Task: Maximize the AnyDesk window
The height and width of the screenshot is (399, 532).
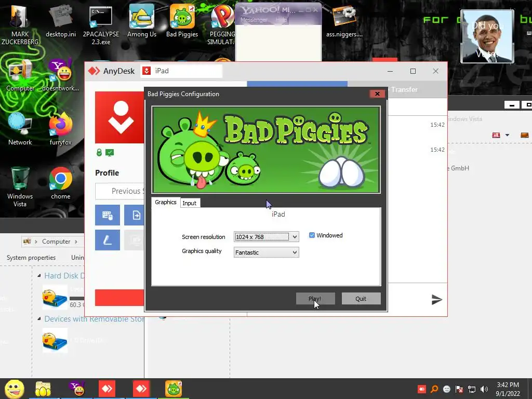Action: (413, 71)
